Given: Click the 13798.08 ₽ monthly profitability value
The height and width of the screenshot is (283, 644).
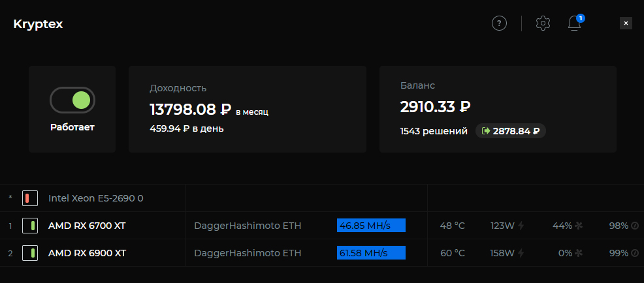Looking at the screenshot, I should 191,110.
